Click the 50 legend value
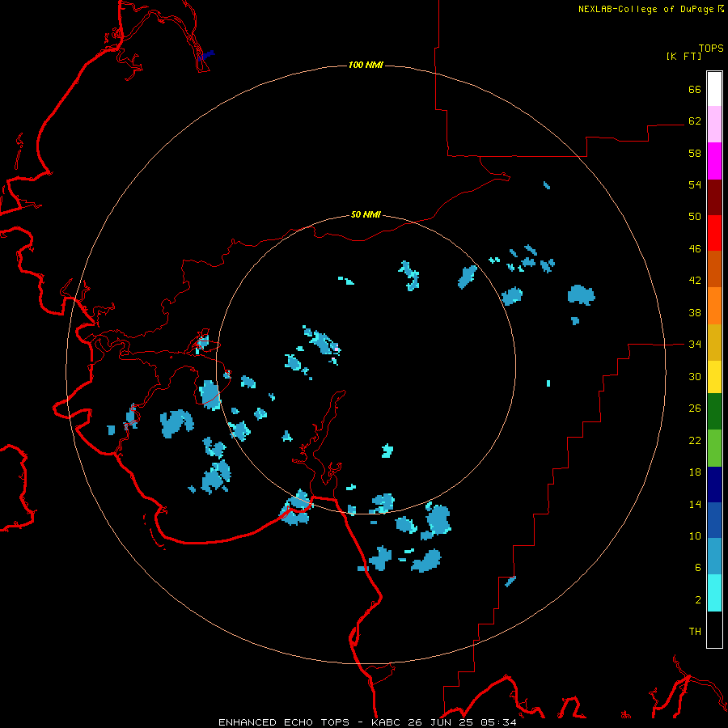728x728 pixels. coord(695,217)
